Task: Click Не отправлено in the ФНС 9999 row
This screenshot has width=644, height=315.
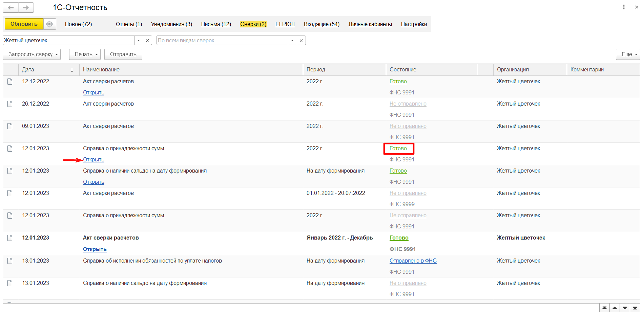Action: pyautogui.click(x=408, y=193)
